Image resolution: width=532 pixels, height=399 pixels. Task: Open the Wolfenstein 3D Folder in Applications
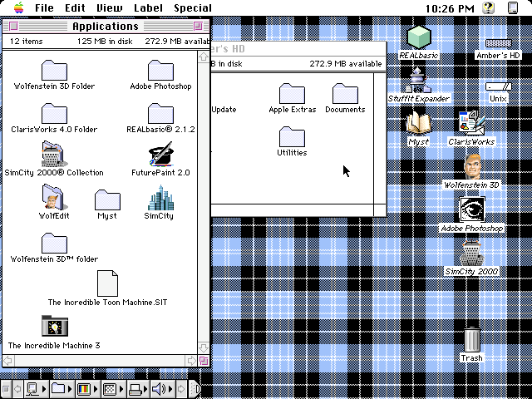[x=54, y=70]
